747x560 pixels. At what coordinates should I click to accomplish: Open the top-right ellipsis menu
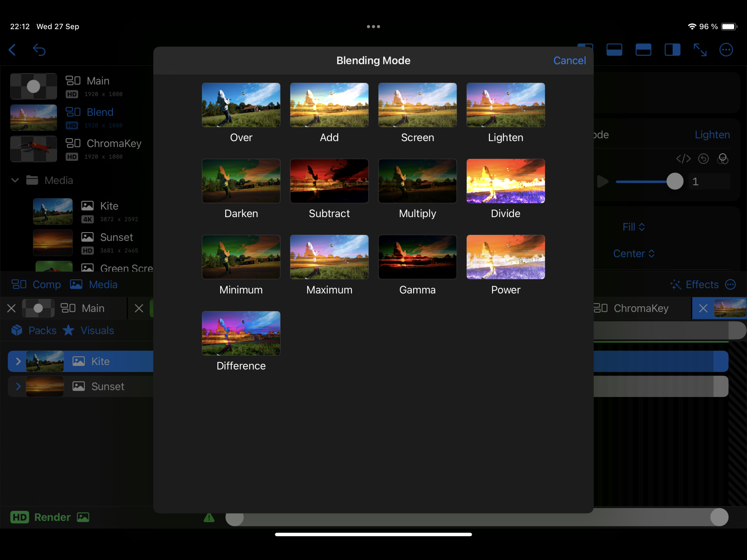726,50
